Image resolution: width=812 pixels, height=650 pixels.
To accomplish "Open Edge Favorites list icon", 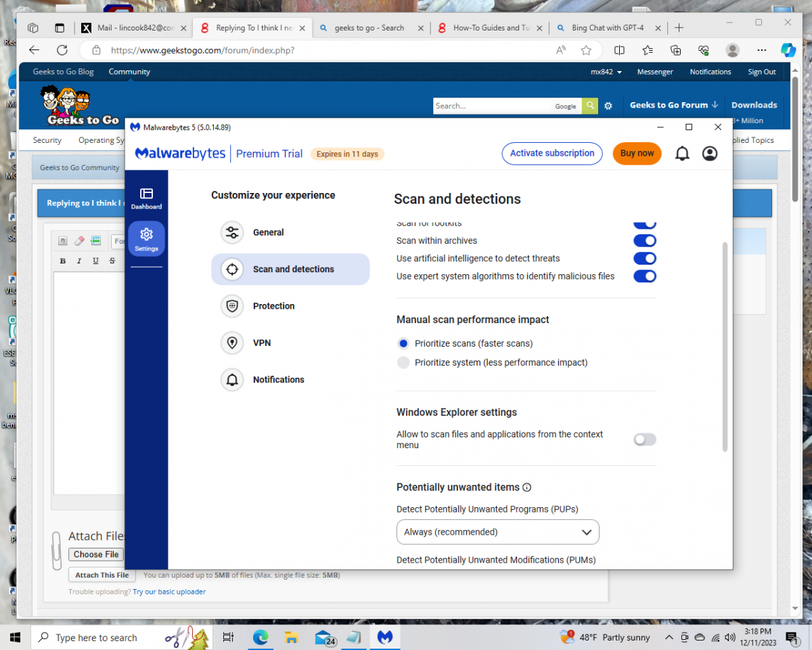I will click(648, 50).
